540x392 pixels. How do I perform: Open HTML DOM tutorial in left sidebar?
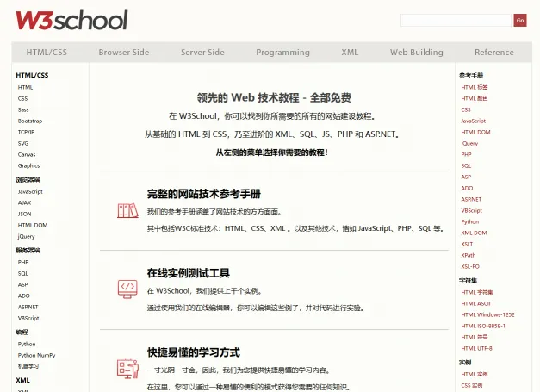click(33, 225)
